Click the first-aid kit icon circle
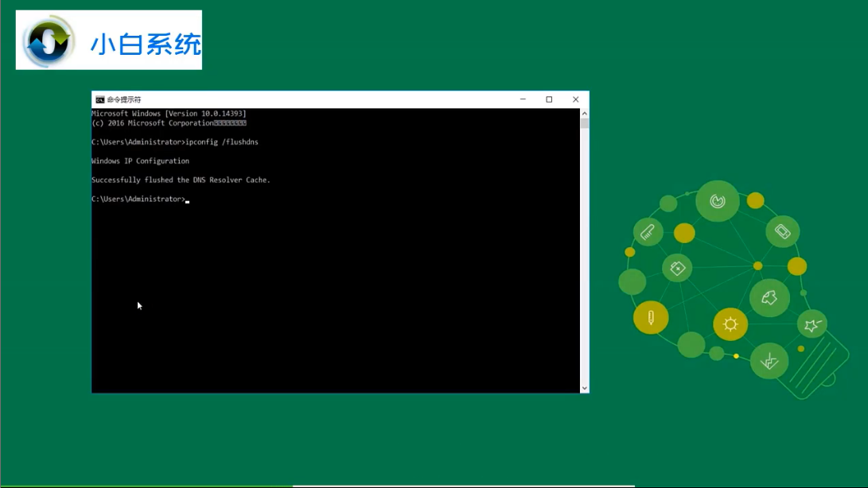The height and width of the screenshot is (488, 868). pyautogui.click(x=677, y=269)
